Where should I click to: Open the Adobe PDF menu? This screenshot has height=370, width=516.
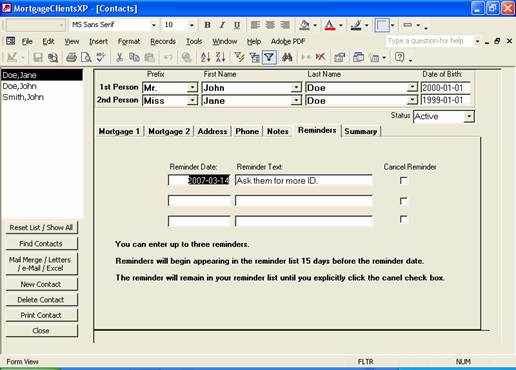(x=288, y=41)
